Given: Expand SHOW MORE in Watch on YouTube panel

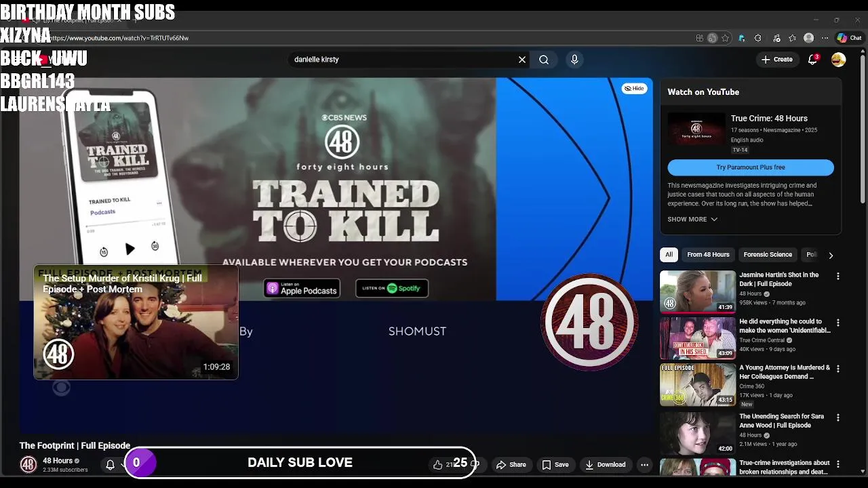Looking at the screenshot, I should point(692,220).
